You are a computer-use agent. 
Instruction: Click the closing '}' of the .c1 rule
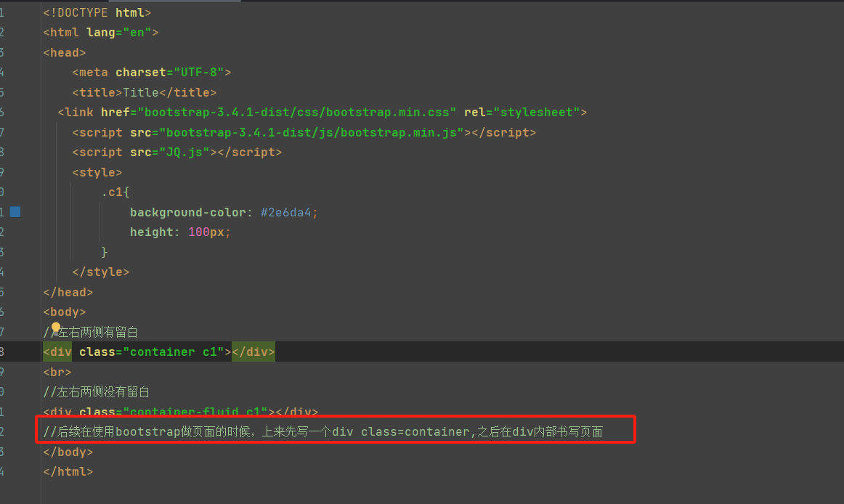pos(105,252)
